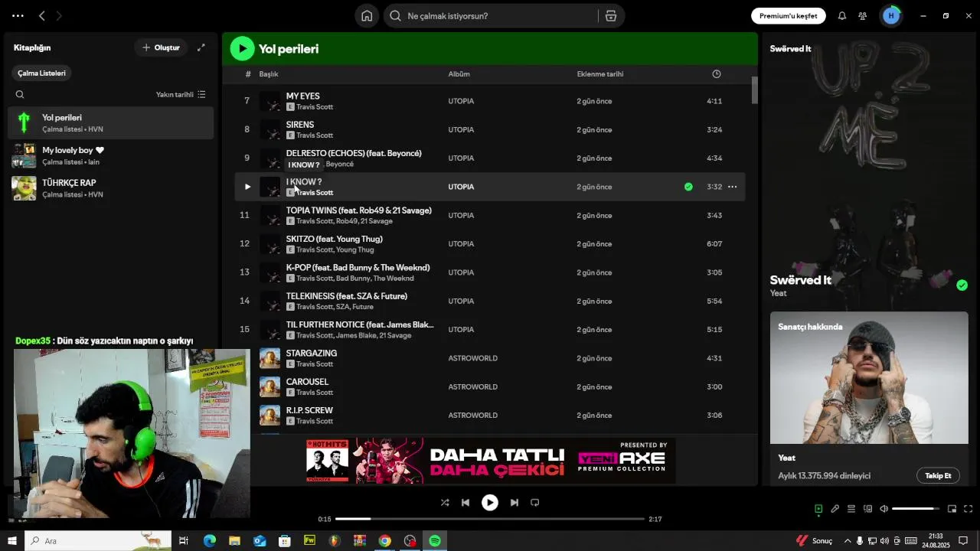Open connect to a device icon
This screenshot has width=980, height=551.
coord(867,509)
